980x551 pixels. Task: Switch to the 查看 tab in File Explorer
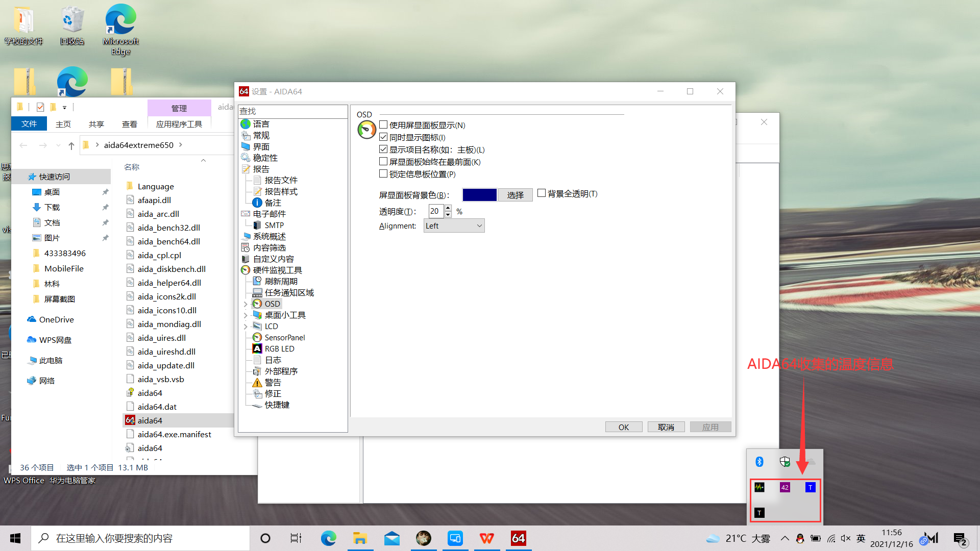(x=129, y=123)
